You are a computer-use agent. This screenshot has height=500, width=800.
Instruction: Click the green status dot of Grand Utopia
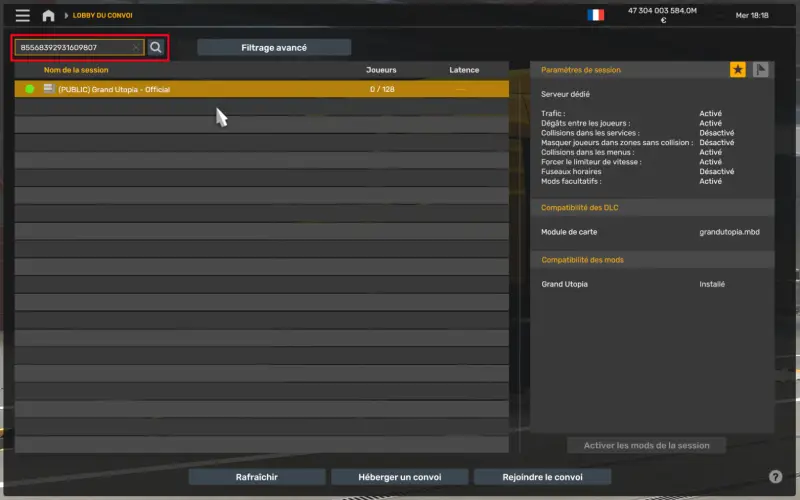pos(30,89)
